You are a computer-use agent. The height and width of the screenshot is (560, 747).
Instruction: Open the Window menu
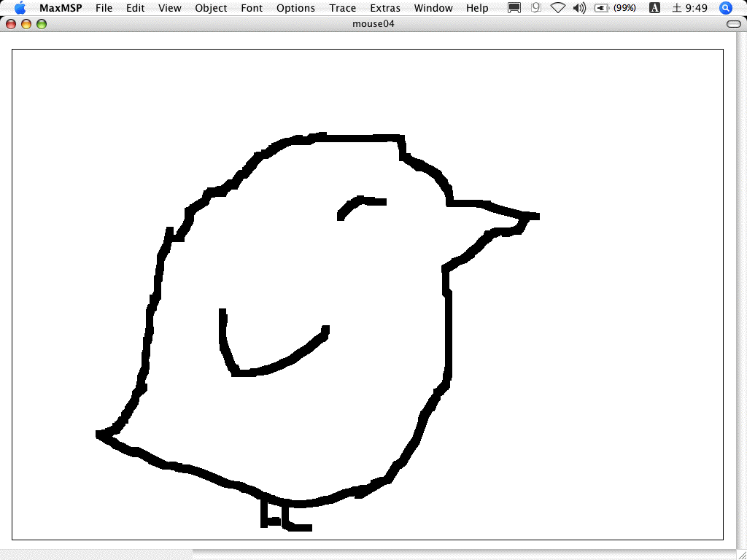(x=433, y=8)
